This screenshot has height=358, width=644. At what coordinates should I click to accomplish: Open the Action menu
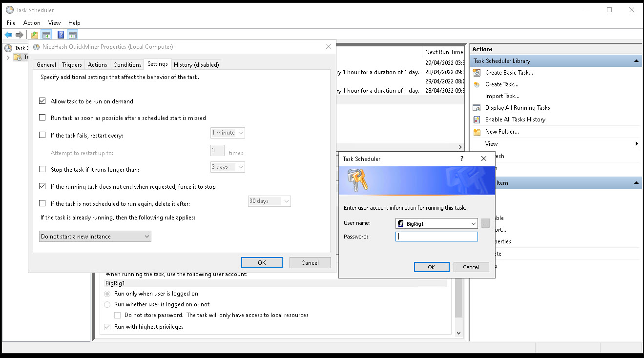(x=32, y=22)
